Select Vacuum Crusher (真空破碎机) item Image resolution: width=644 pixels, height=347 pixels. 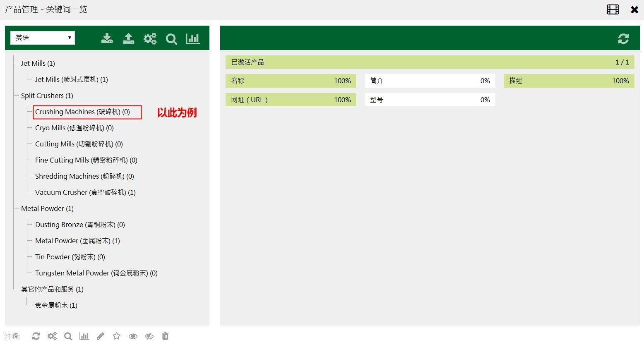pyautogui.click(x=85, y=192)
